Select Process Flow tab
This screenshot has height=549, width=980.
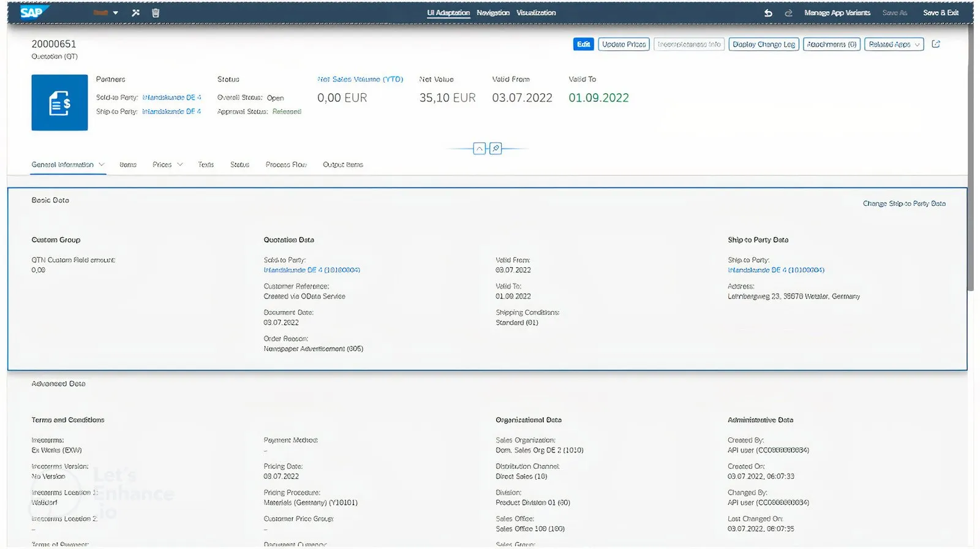286,164
